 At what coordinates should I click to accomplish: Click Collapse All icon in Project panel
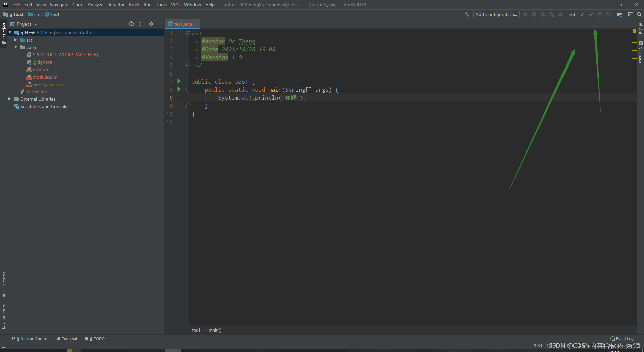140,24
